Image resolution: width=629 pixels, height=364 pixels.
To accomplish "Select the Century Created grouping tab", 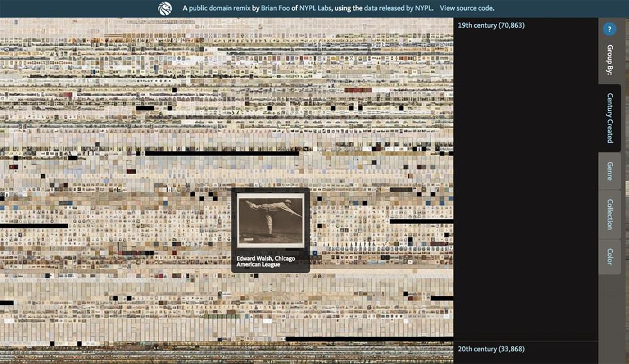I will 610,118.
